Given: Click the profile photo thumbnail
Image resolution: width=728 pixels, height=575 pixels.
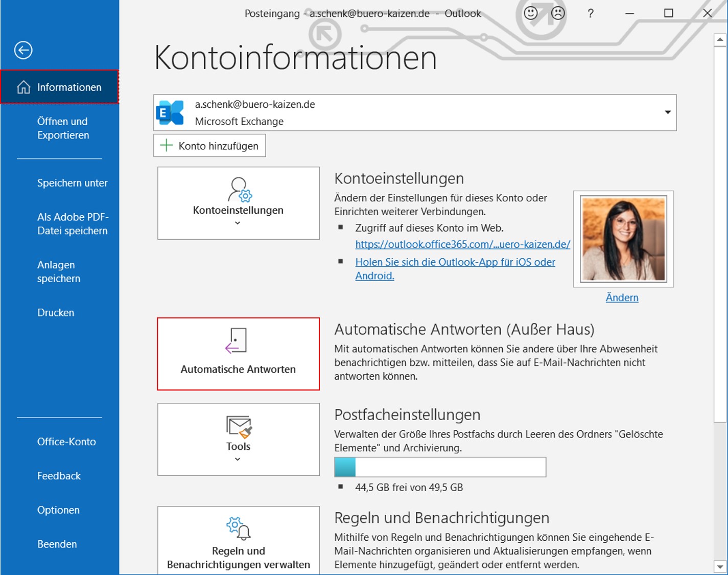Looking at the screenshot, I should (x=623, y=239).
